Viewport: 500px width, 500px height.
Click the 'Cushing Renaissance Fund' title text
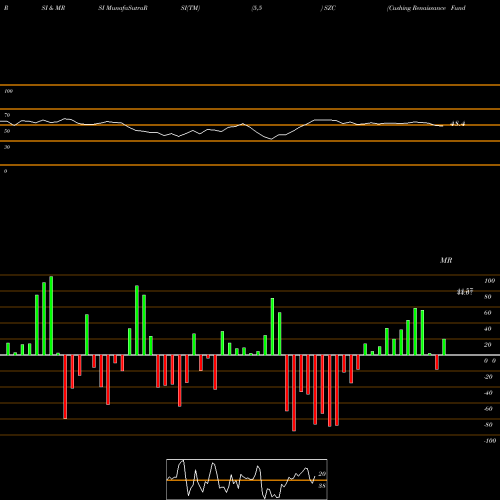coord(426,8)
